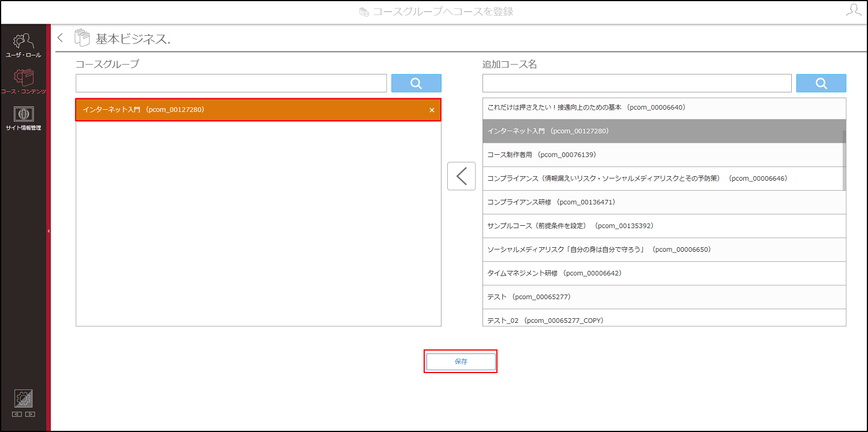Open the コース・コンテンツ sidebar section
Viewport: 868px width, 432px height.
pyautogui.click(x=23, y=81)
